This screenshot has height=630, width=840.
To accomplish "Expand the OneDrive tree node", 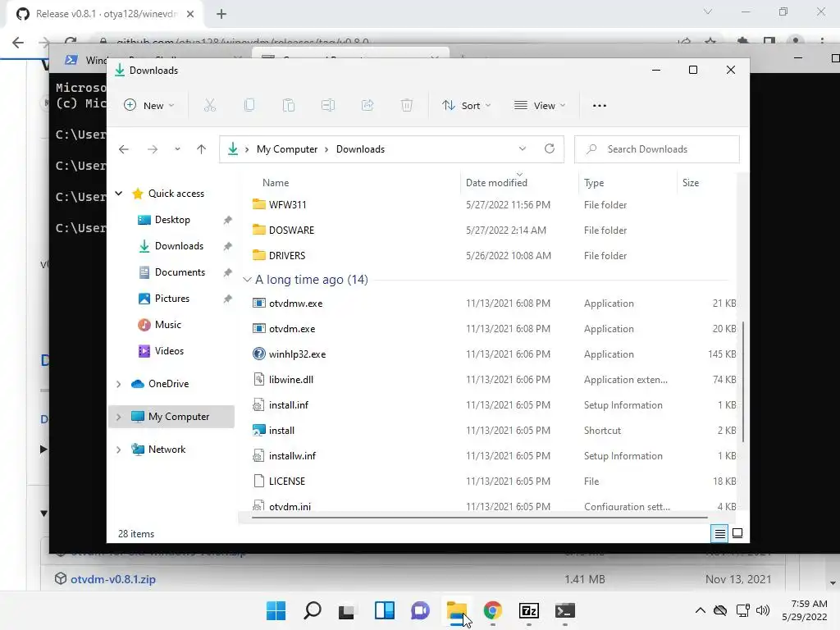I will tap(119, 384).
